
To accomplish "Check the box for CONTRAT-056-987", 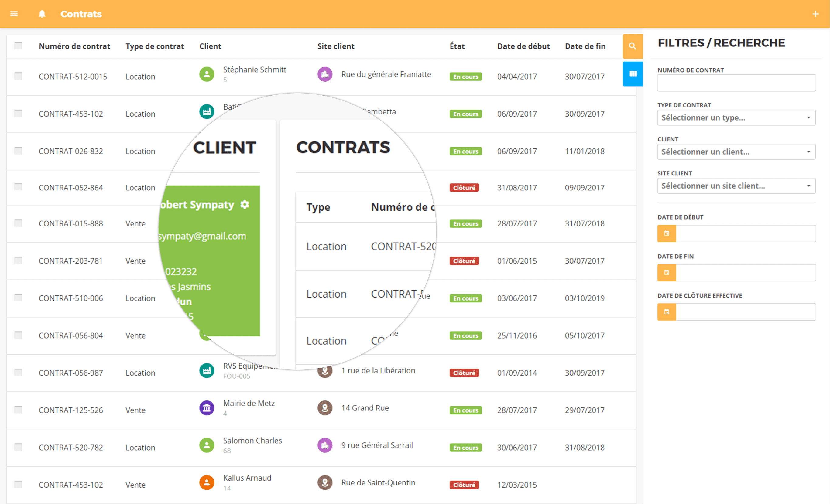I will point(18,372).
